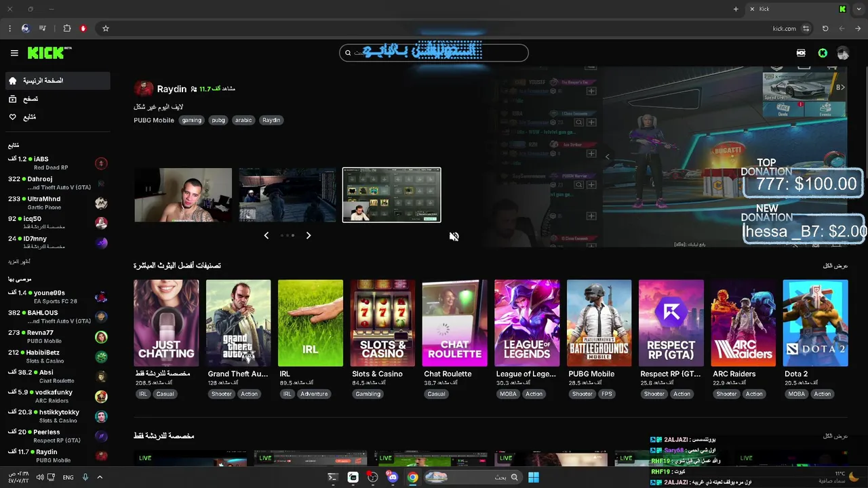Open the browser extensions puzzle icon
The width and height of the screenshot is (868, 488).
pos(66,28)
